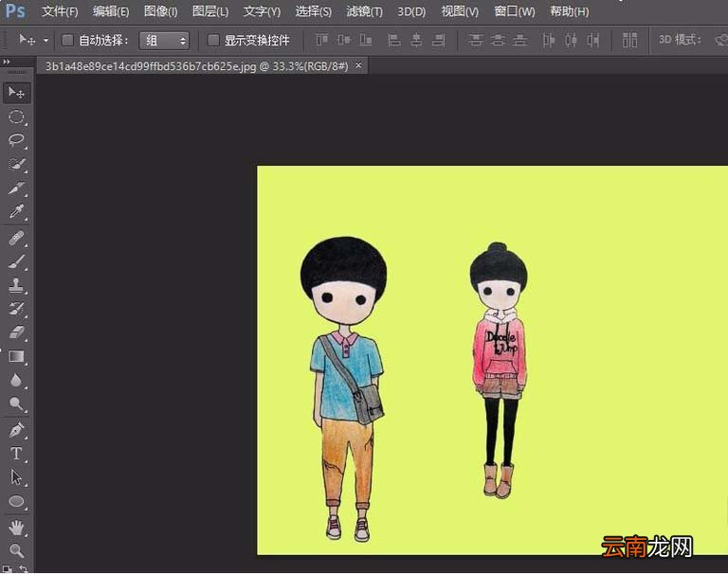Open the 视图(V) menu

click(x=460, y=11)
